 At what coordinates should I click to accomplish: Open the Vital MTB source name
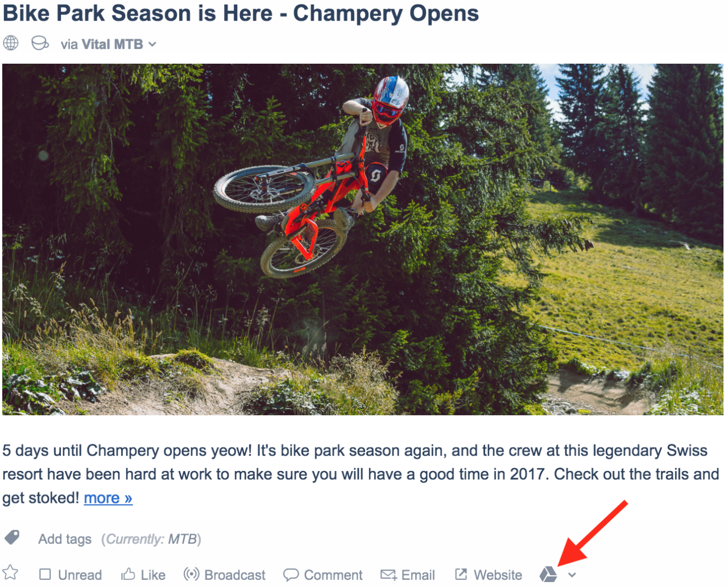pyautogui.click(x=112, y=44)
